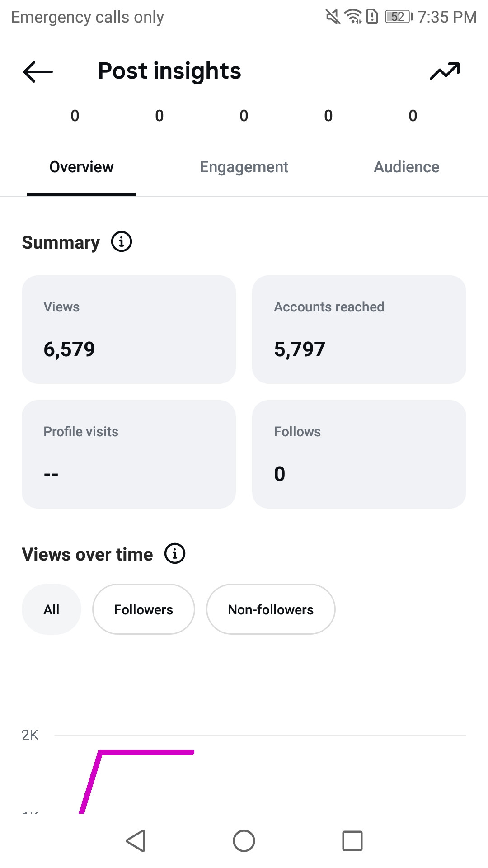Tap the Profile visits card
488x868 pixels.
coord(129,454)
